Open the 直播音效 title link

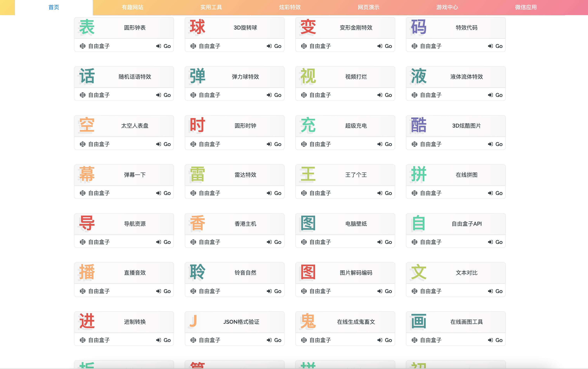[135, 273]
